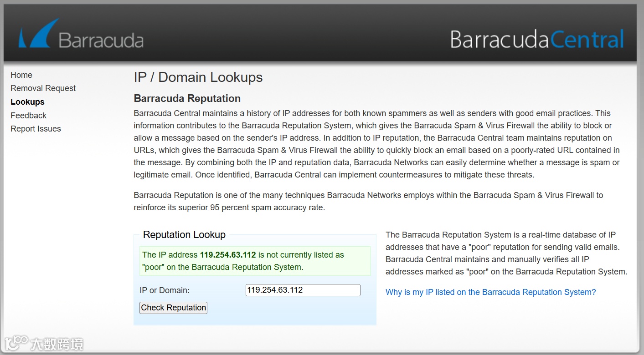This screenshot has height=355, width=644.
Task: Open the Feedback page
Action: tap(28, 116)
